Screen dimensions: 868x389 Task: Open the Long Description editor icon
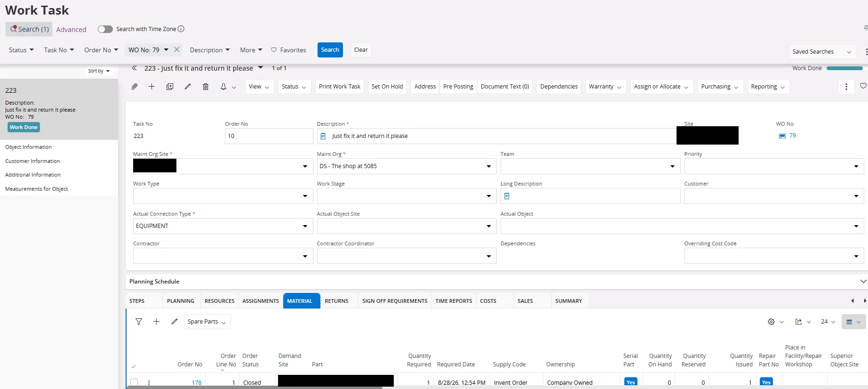[x=507, y=196]
